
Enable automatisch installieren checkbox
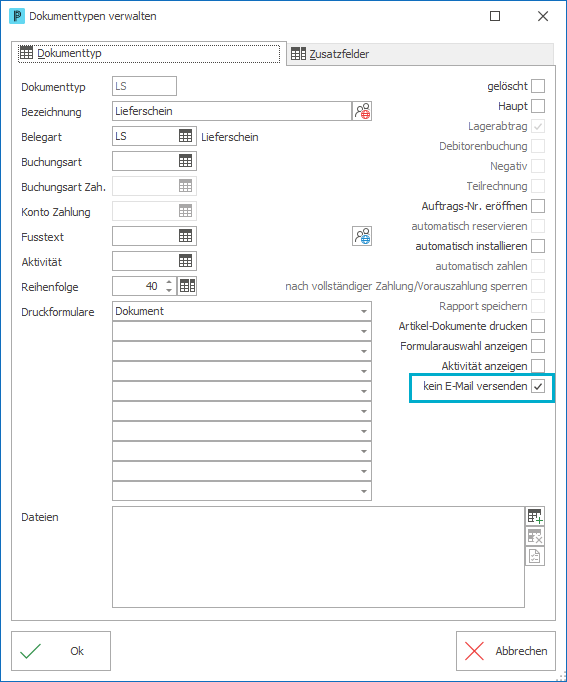(538, 246)
